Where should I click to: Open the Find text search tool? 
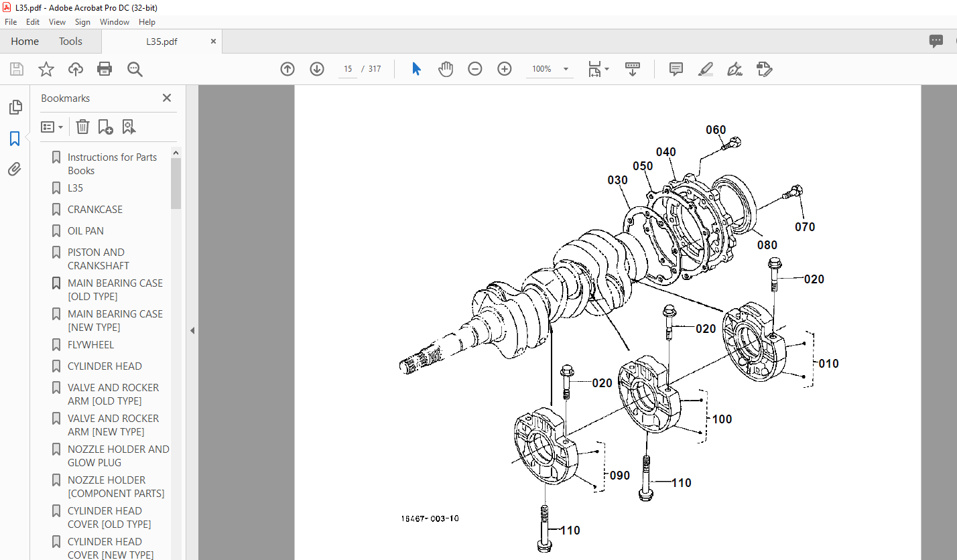point(135,69)
